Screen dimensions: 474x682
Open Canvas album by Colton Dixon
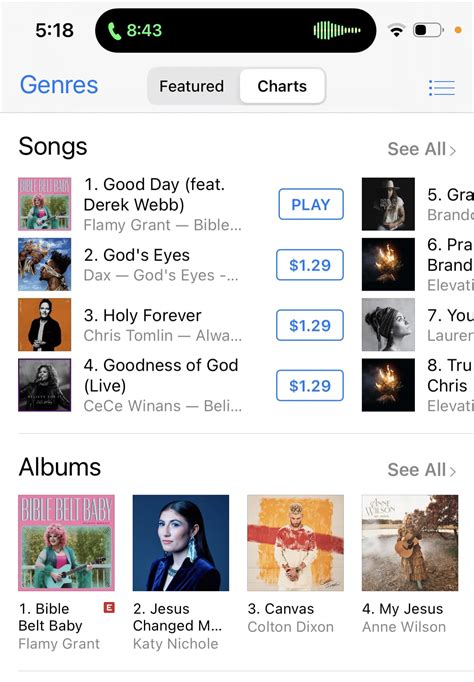tap(295, 542)
